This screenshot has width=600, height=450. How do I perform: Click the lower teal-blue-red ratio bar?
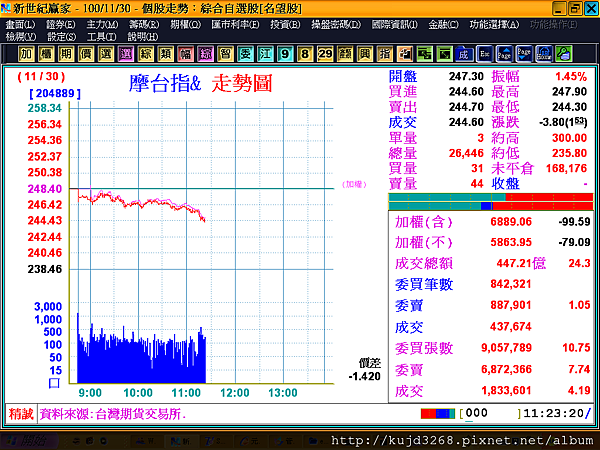coord(491,206)
